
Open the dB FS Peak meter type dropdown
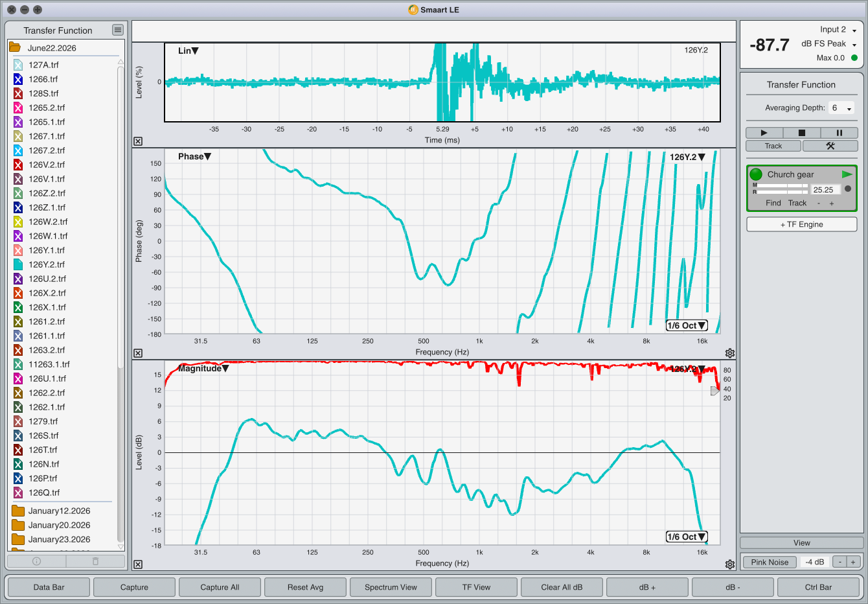[x=828, y=43]
